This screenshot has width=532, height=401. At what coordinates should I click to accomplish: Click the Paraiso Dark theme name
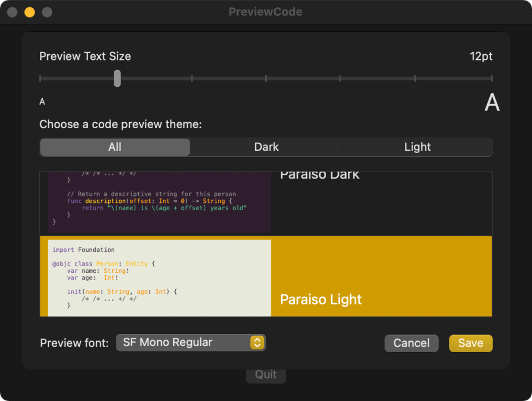coord(320,175)
